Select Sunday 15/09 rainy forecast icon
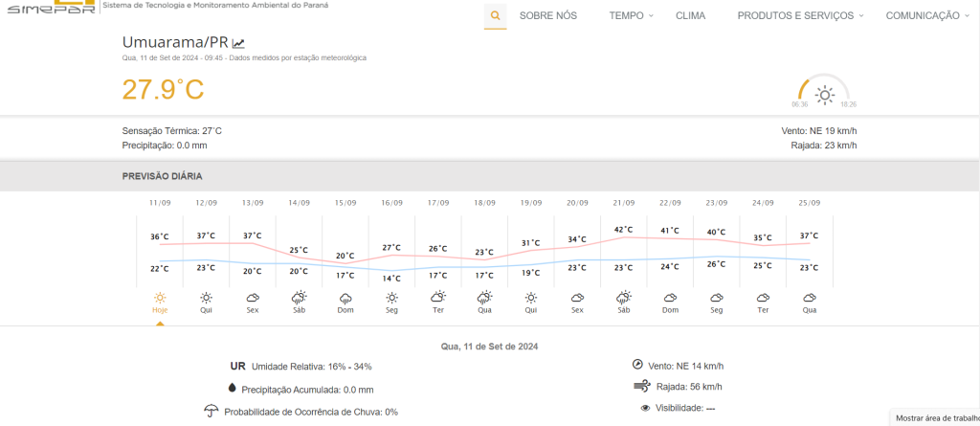 click(x=345, y=298)
